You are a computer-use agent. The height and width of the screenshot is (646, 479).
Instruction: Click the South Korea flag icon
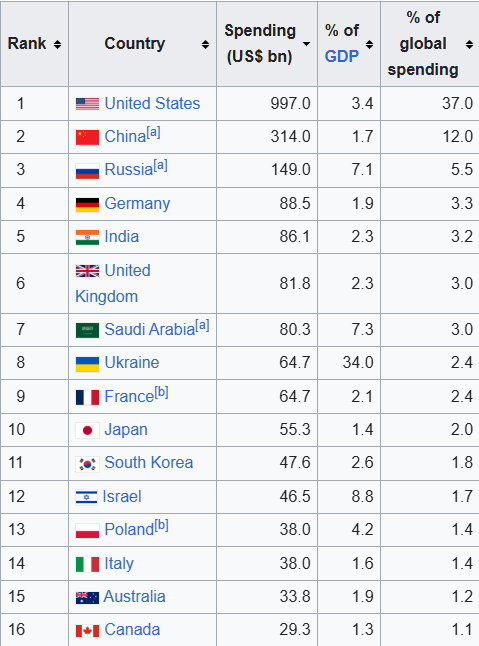point(87,464)
